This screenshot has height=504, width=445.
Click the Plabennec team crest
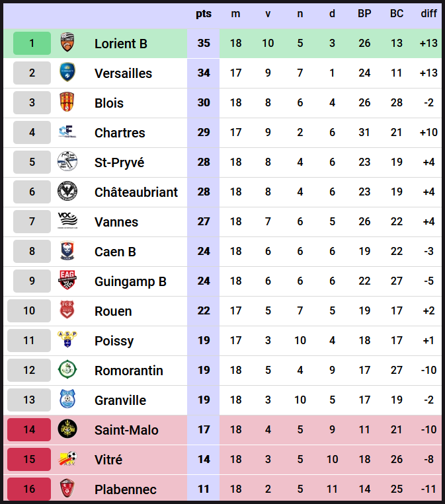click(67, 489)
